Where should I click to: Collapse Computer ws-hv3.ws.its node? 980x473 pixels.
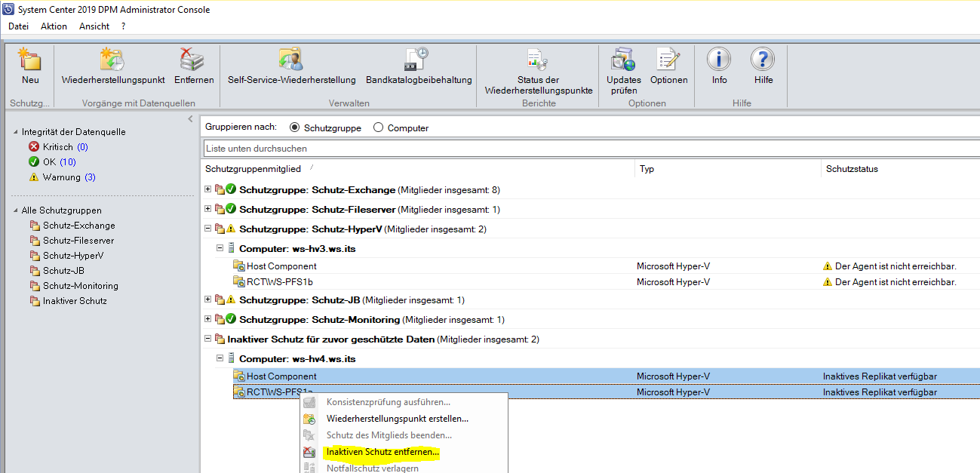click(x=220, y=248)
